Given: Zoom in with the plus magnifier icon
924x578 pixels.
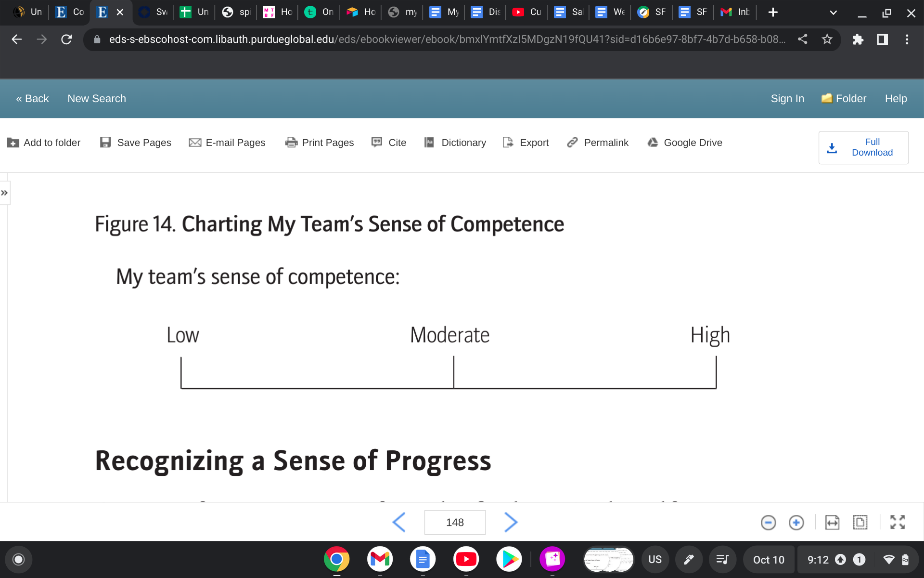Looking at the screenshot, I should (796, 522).
